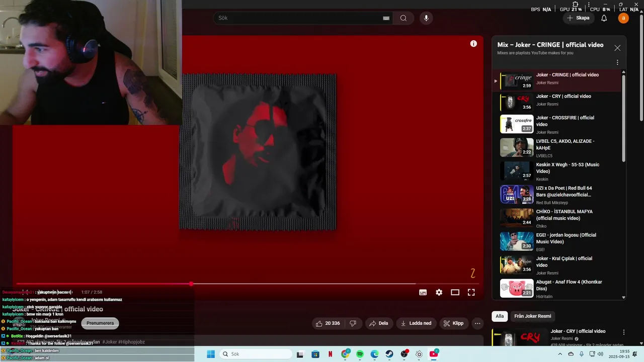Open UZI x Da Poet Red Bull video
The width and height of the screenshot is (644, 362).
557,195
